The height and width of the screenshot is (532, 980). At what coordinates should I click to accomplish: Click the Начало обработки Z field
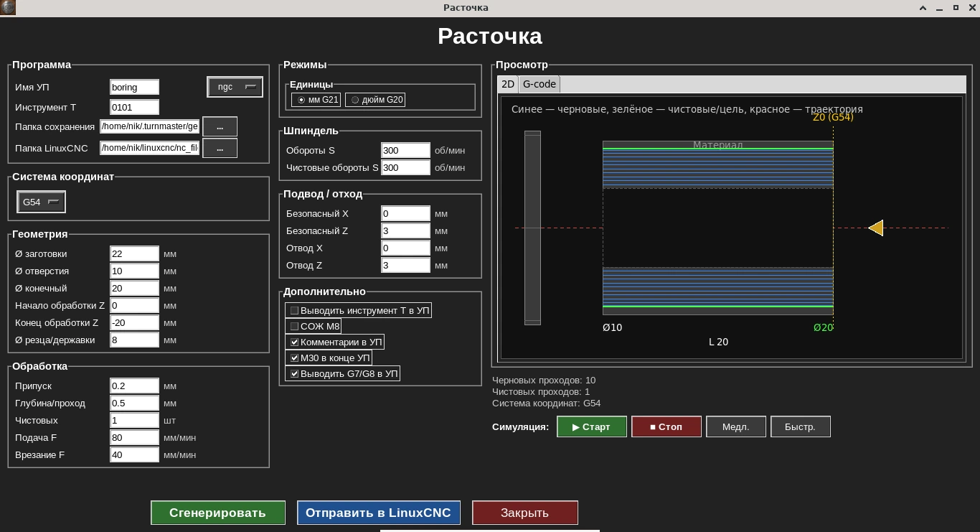pyautogui.click(x=135, y=305)
